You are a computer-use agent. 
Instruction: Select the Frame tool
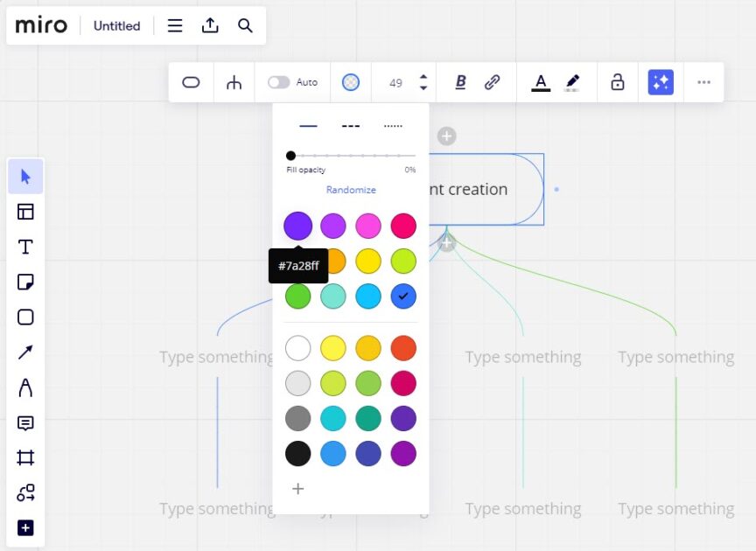click(25, 457)
